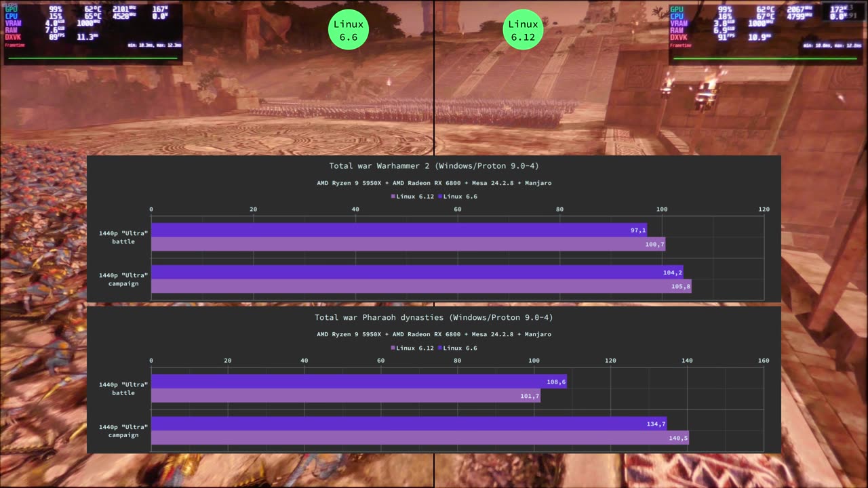The width and height of the screenshot is (868, 488).
Task: Click the 140 axis tick on Pharaoh chart
Action: pyautogui.click(x=687, y=361)
